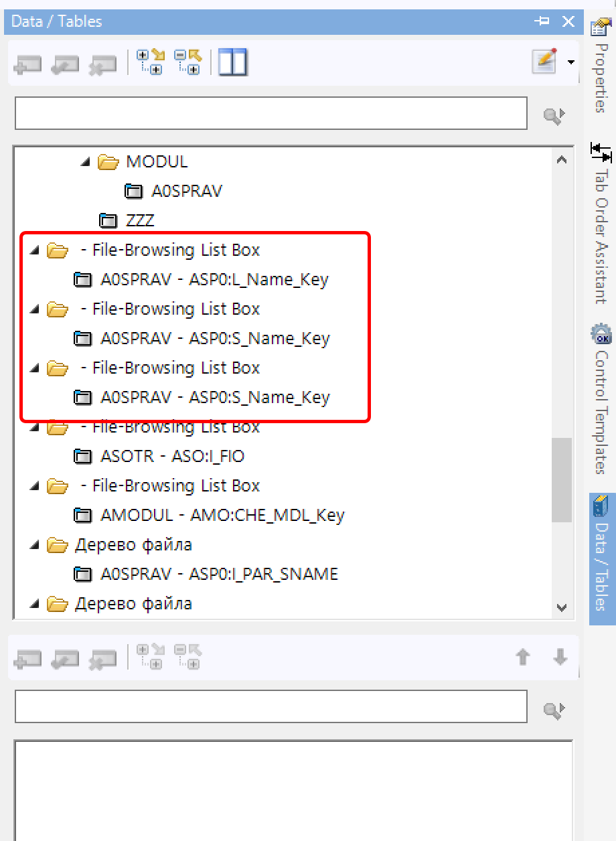Collapse the MODUL folder node
The width and height of the screenshot is (616, 841).
[x=85, y=161]
